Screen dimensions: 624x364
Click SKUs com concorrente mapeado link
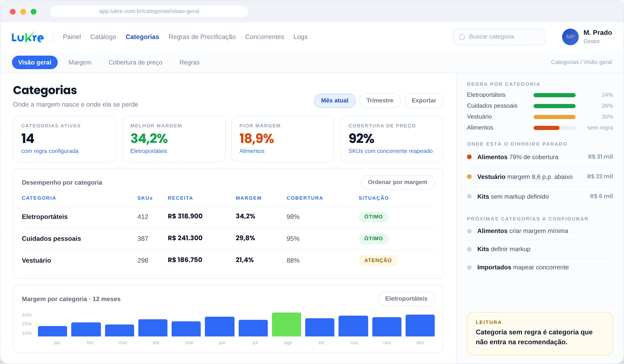[391, 151]
